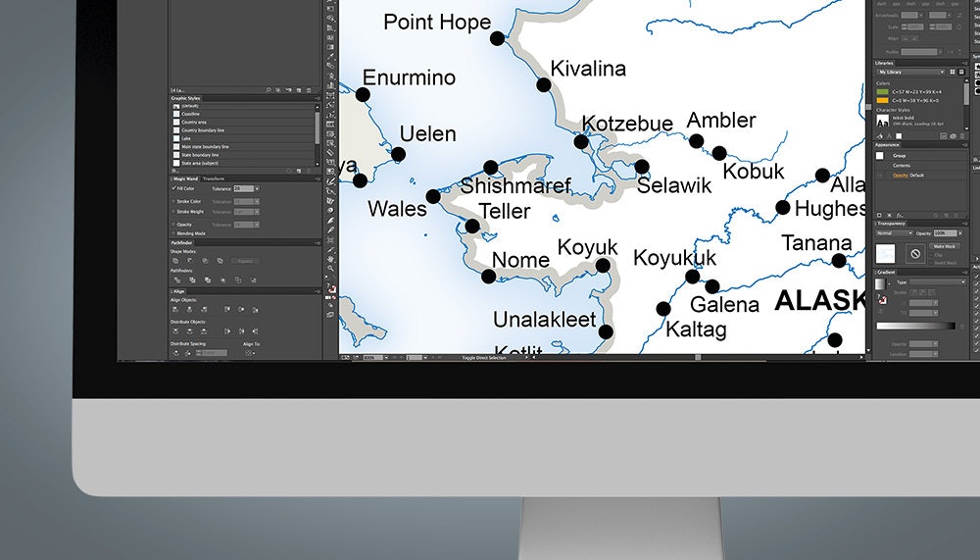
Task: Click the Outline pathfinder icon
Action: 238,280
